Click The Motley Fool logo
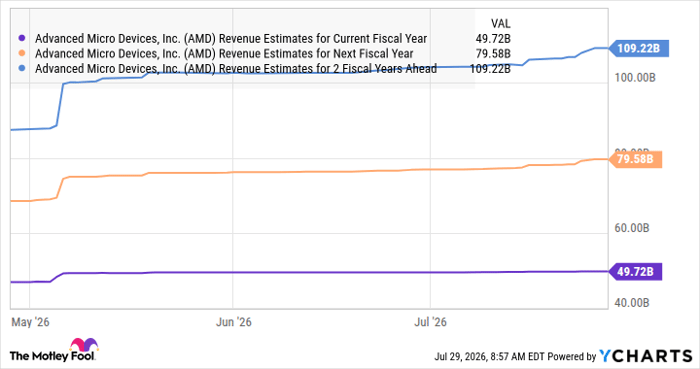This screenshot has height=369, width=700. [54, 350]
